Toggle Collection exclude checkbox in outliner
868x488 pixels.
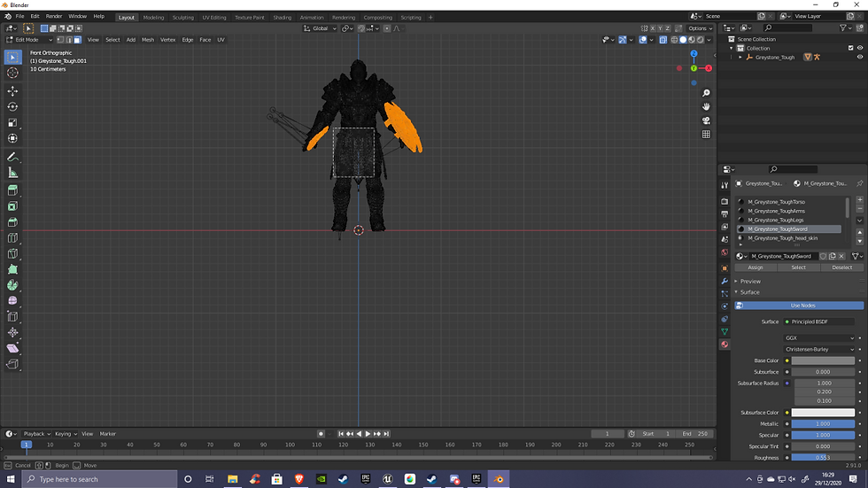pos(851,48)
